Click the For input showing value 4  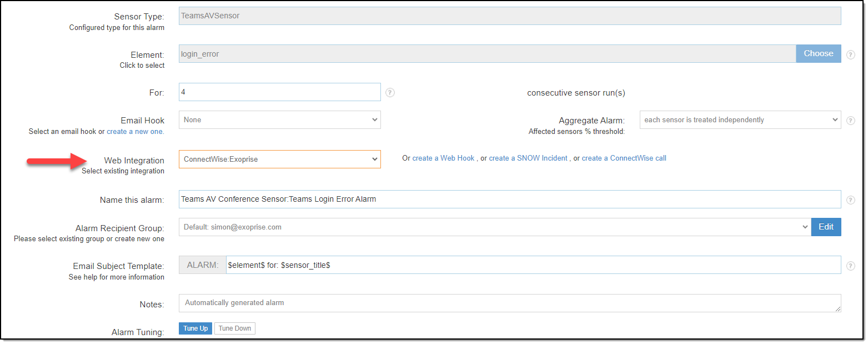click(279, 92)
